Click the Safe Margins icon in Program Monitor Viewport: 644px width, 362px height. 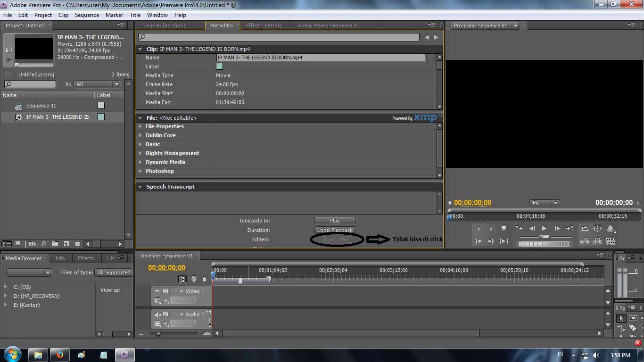click(597, 229)
